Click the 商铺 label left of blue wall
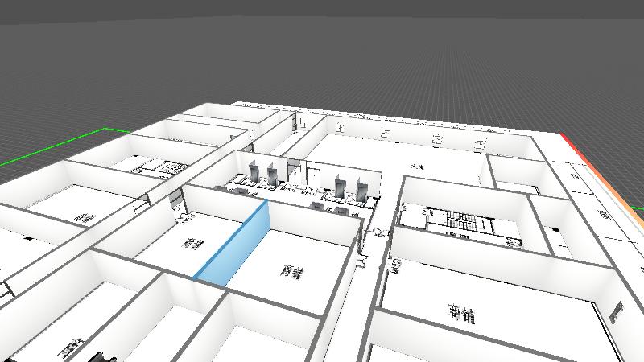The image size is (644, 362). pyautogui.click(x=192, y=244)
